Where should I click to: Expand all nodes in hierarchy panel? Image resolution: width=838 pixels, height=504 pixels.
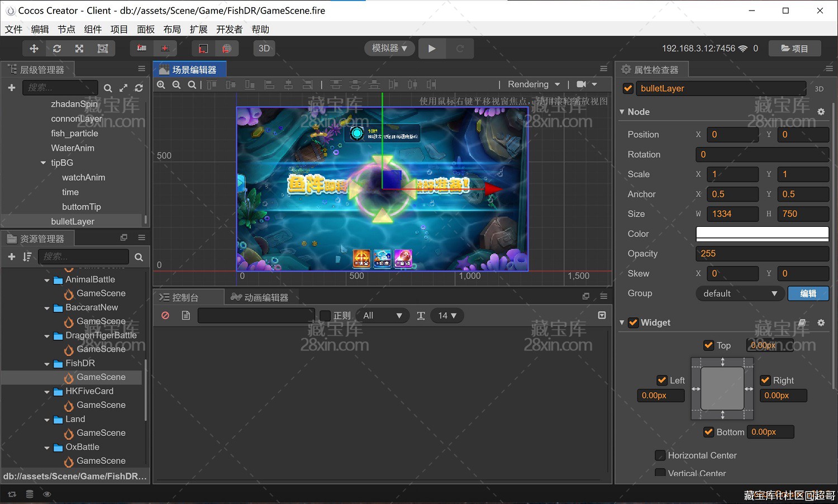[x=123, y=88]
